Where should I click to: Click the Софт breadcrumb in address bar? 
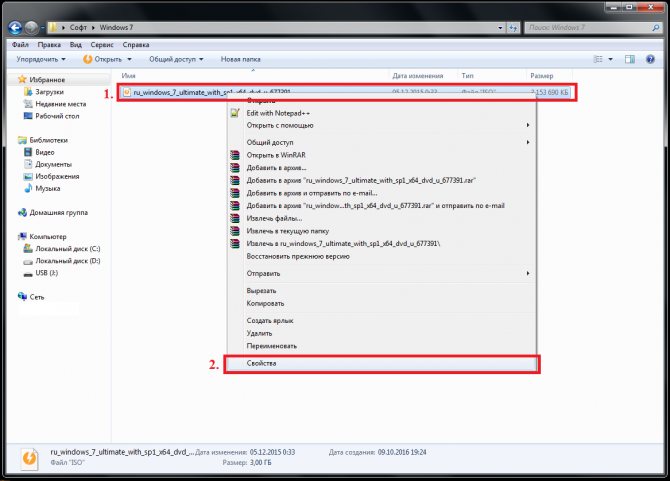(78, 28)
